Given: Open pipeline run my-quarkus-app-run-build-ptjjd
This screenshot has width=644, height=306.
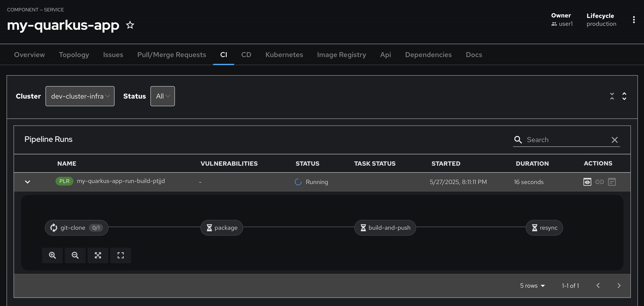Looking at the screenshot, I should pos(121,181).
